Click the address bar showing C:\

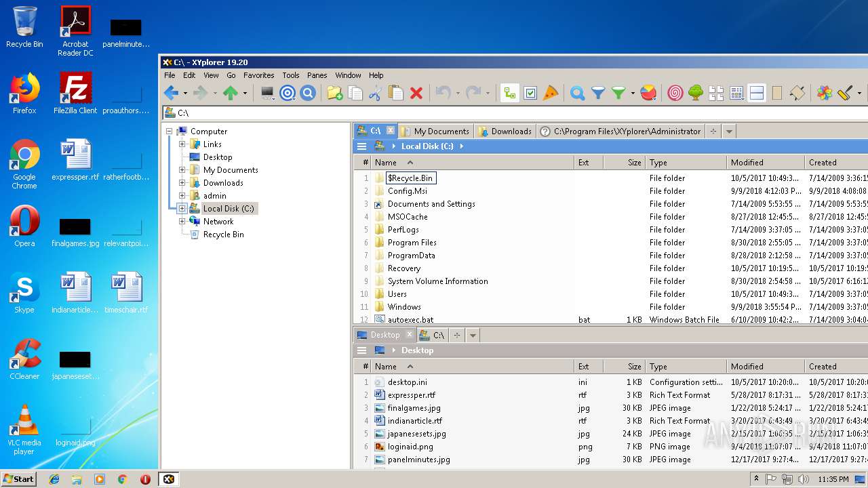pos(514,113)
